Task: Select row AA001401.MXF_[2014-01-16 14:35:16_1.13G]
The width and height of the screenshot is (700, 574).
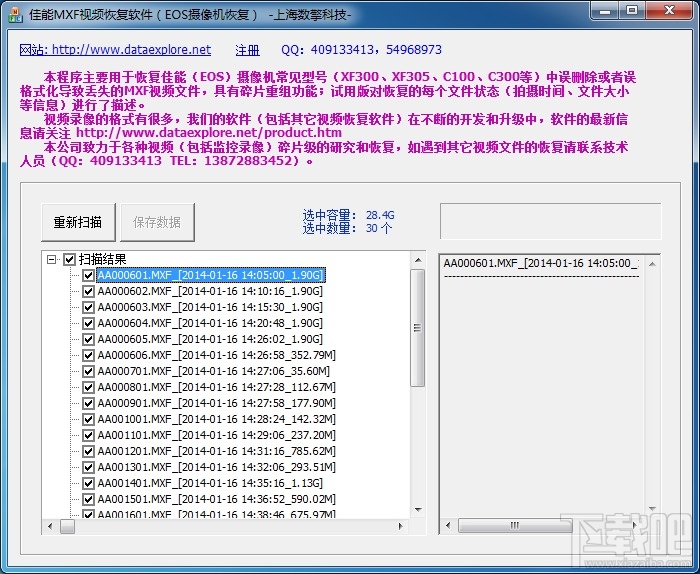Action: pyautogui.click(x=210, y=483)
